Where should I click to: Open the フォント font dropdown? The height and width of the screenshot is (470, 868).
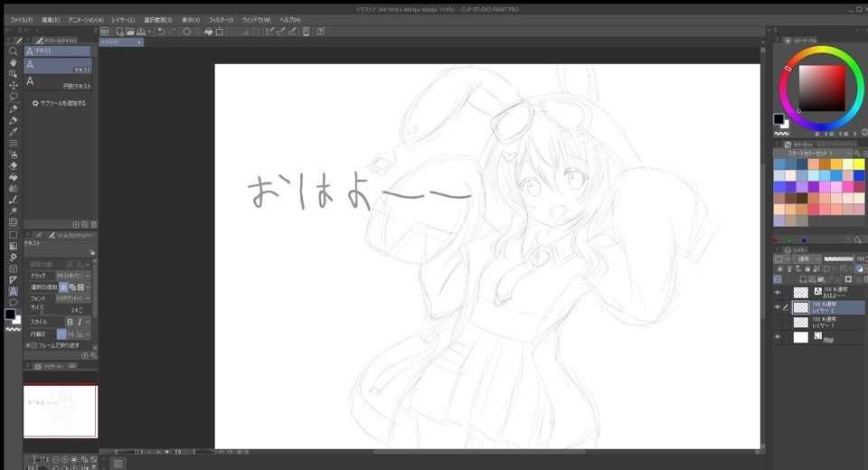[x=72, y=298]
